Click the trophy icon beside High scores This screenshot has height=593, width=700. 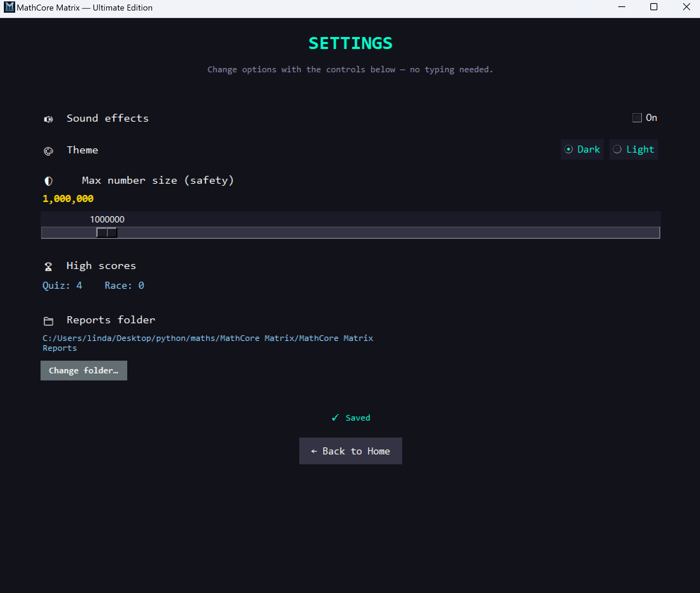click(x=48, y=267)
